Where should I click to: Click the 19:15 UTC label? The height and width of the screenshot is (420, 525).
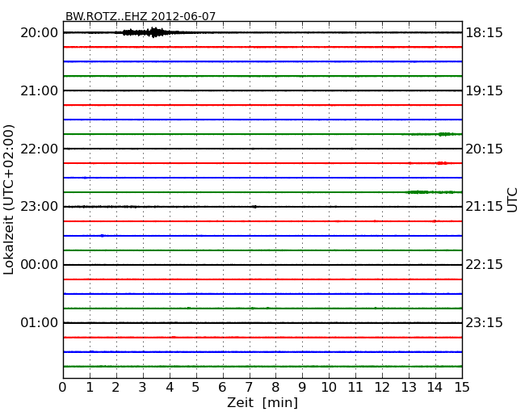click(484, 90)
